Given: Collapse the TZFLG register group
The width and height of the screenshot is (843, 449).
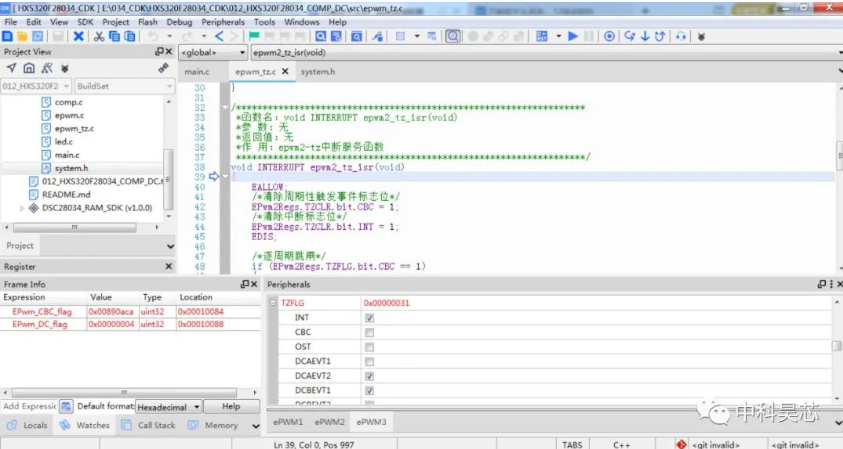Looking at the screenshot, I should pyautogui.click(x=273, y=303).
